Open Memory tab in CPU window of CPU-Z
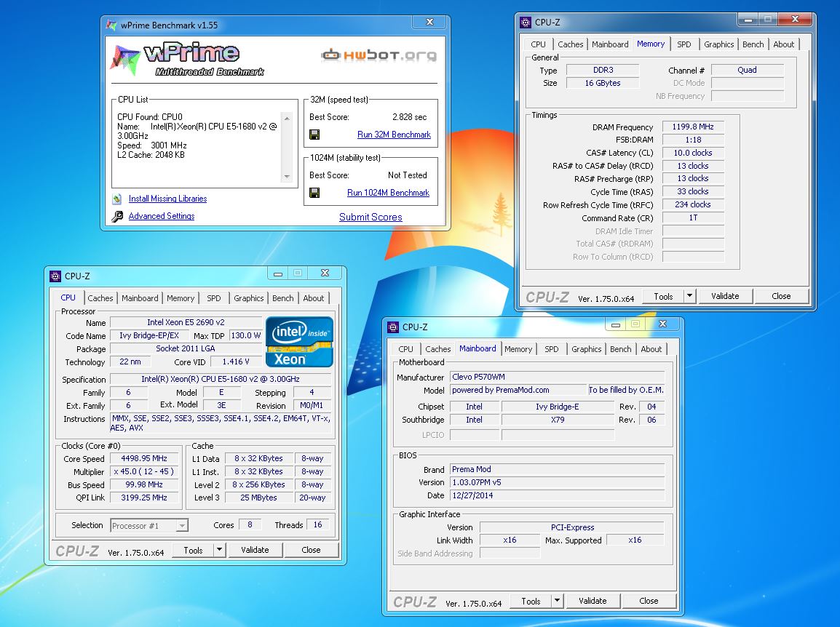This screenshot has width=840, height=627. click(180, 298)
